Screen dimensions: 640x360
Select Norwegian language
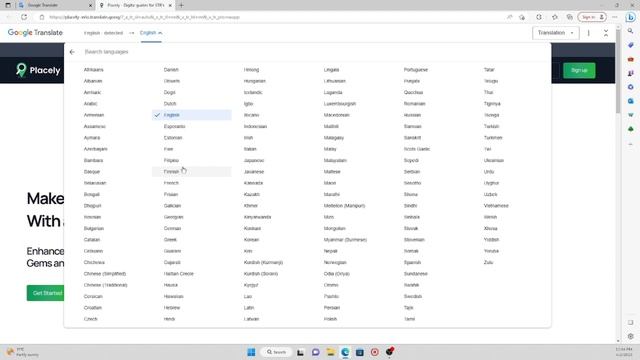tap(335, 262)
